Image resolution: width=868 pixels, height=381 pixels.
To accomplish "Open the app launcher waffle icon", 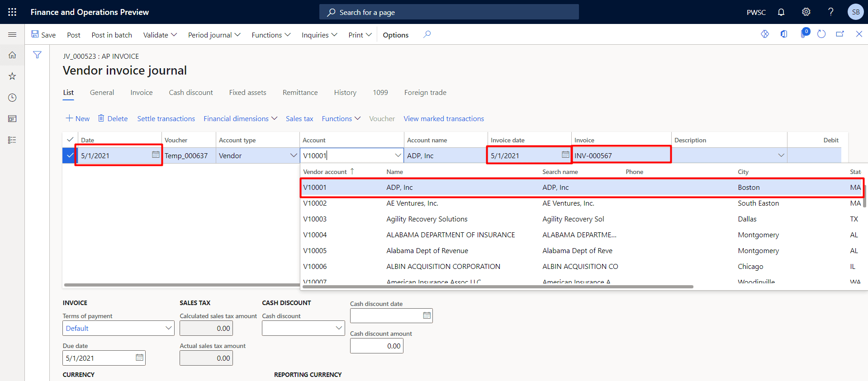I will click(x=12, y=12).
